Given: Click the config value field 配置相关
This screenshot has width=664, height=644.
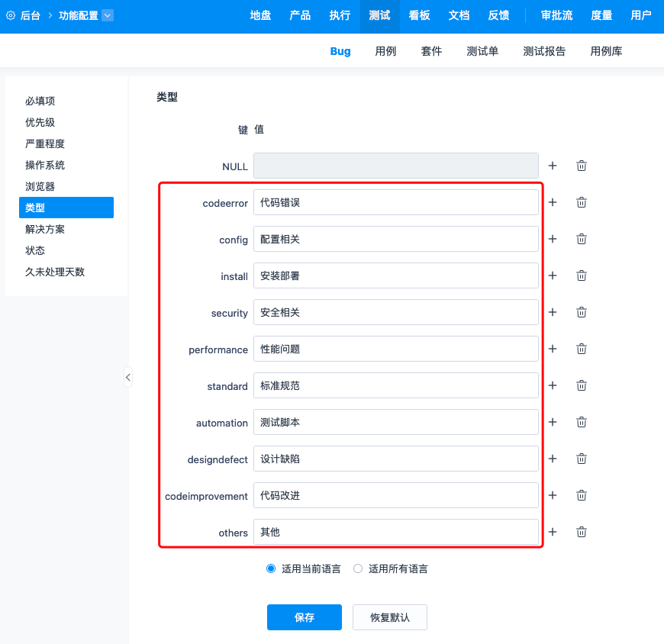Looking at the screenshot, I should coord(396,239).
